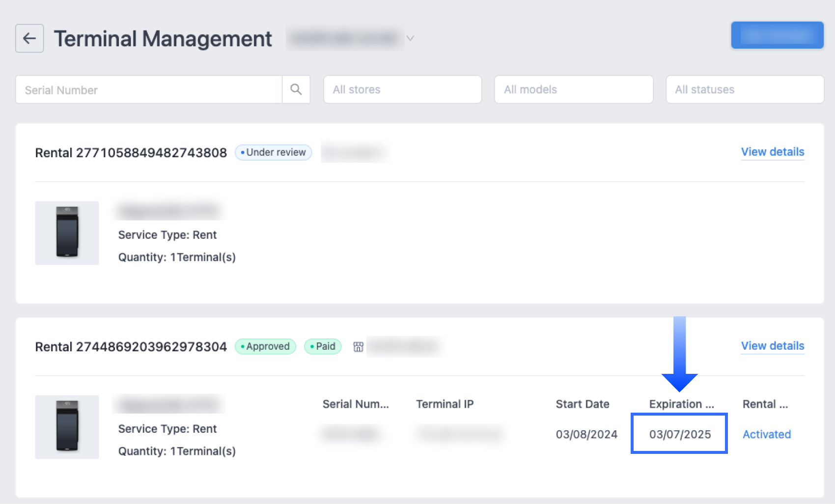
Task: Click the Activated rental status link
Action: point(766,434)
